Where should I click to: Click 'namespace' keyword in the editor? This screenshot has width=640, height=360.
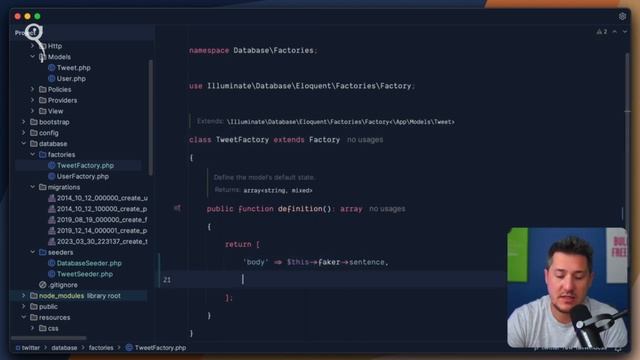click(209, 50)
